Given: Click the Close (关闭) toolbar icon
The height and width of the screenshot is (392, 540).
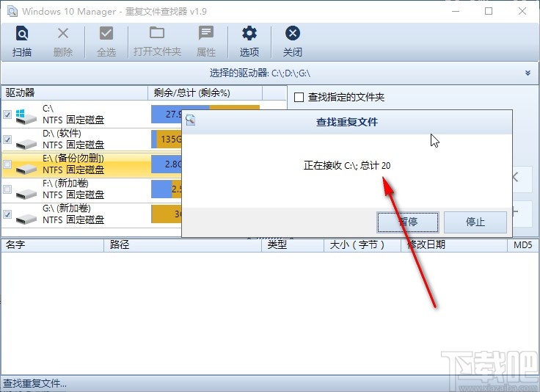Looking at the screenshot, I should click(293, 41).
